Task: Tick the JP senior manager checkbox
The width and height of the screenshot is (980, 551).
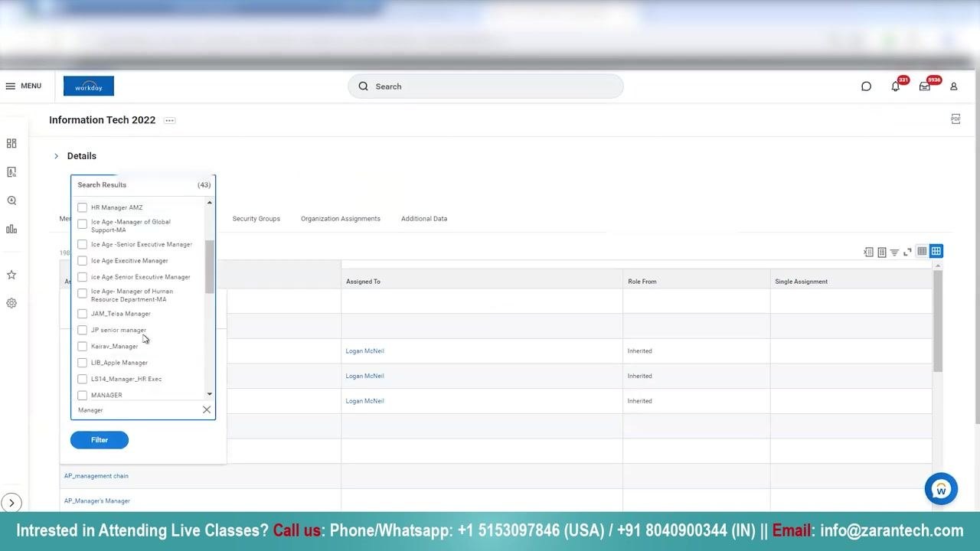Action: click(x=82, y=330)
